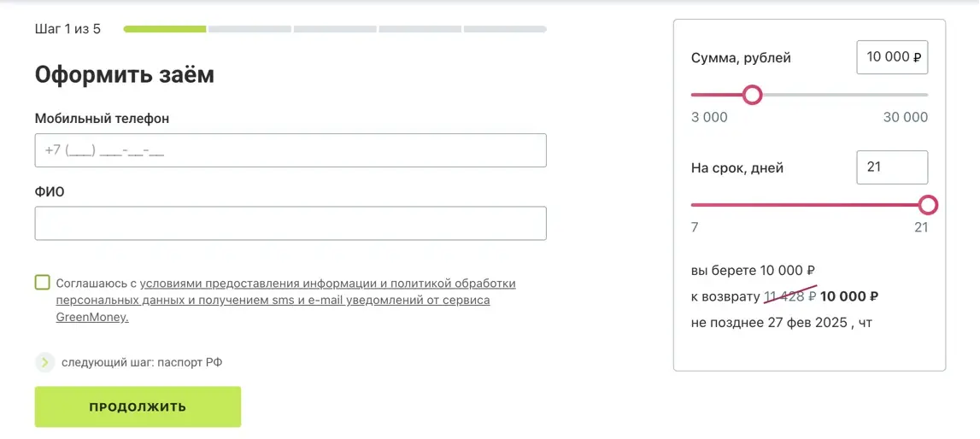The image size is (980, 439).
Task: Click the third progress step segment
Action: [x=335, y=29]
